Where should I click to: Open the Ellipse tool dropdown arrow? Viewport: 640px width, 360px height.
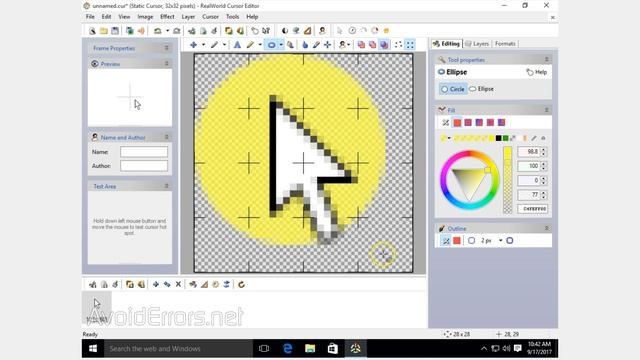pyautogui.click(x=281, y=45)
